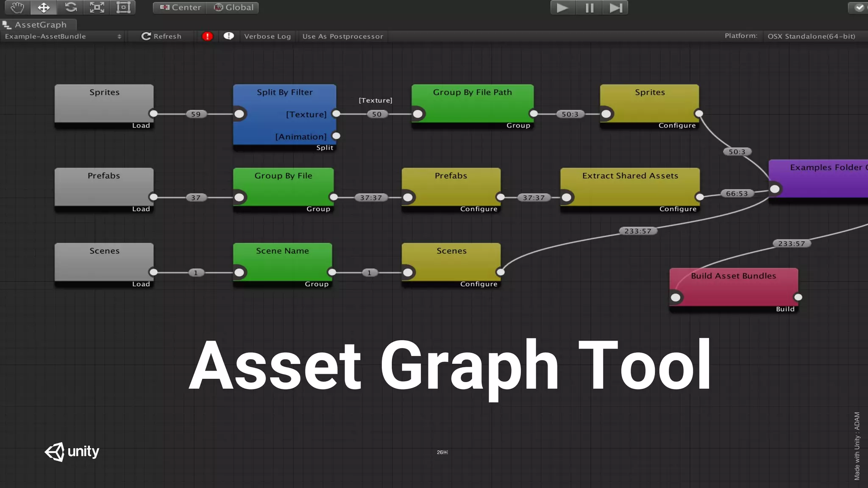Click Build Asset Bundles input port
The height and width of the screenshot is (488, 868).
click(676, 297)
